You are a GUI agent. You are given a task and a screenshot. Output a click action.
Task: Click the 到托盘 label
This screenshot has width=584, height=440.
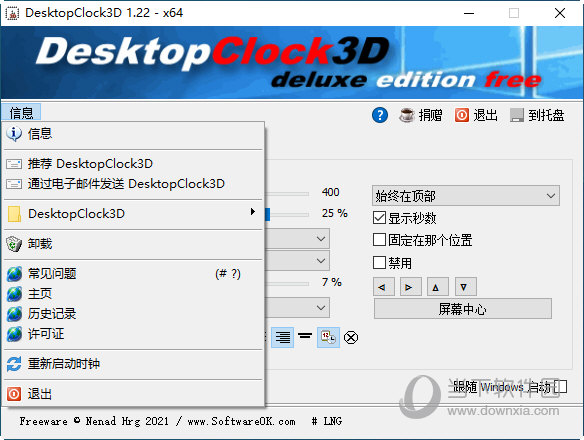(546, 115)
